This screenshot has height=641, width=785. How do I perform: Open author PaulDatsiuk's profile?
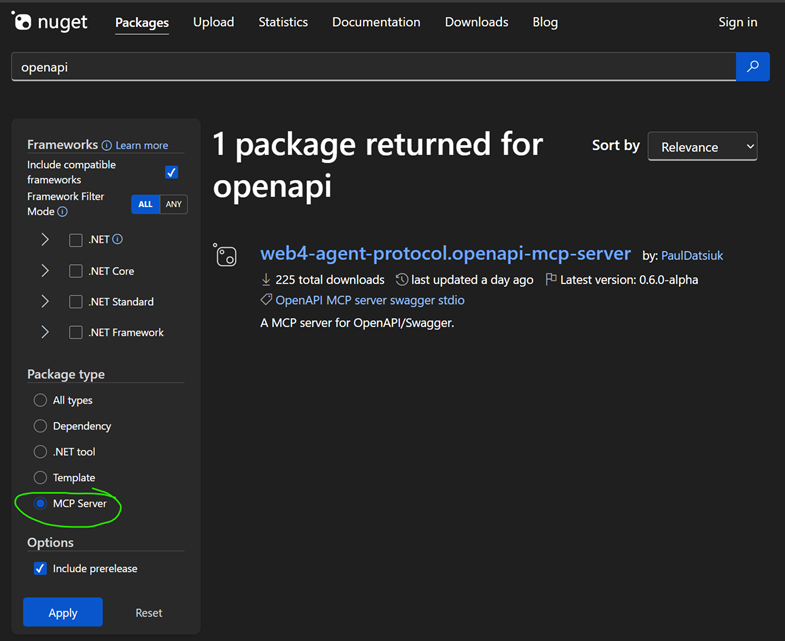click(692, 255)
